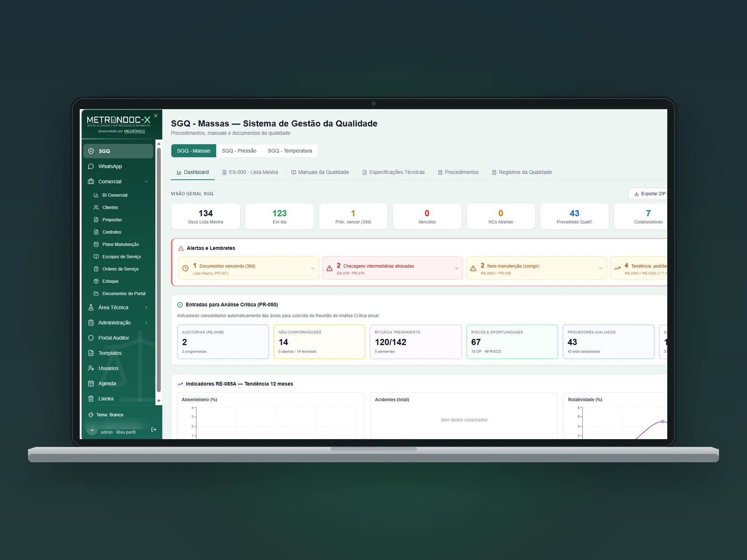Switch to the SGQ - Pressão tab
747x560 pixels.
(239, 151)
